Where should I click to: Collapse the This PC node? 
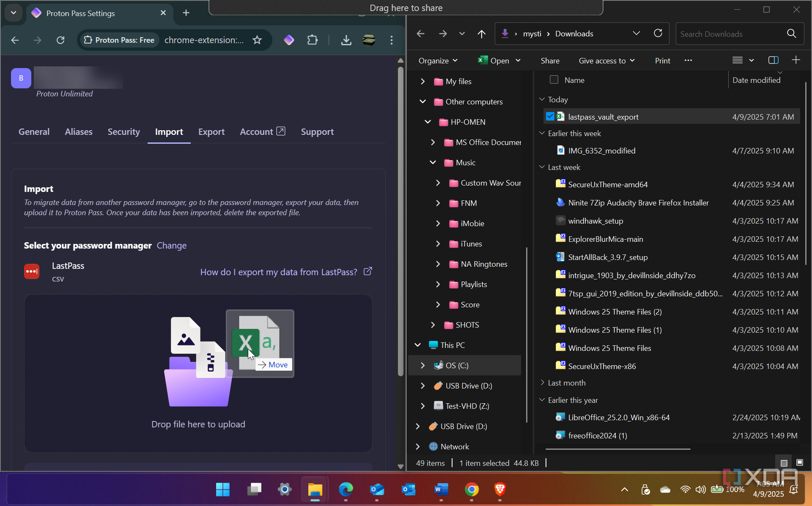coord(417,345)
